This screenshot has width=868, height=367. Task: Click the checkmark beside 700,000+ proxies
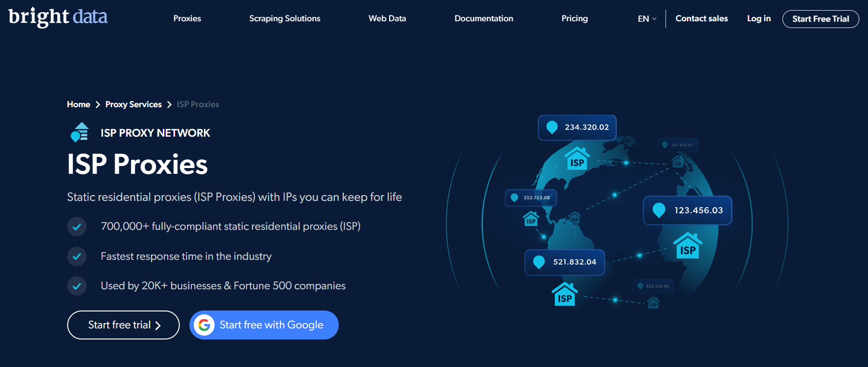(x=77, y=226)
